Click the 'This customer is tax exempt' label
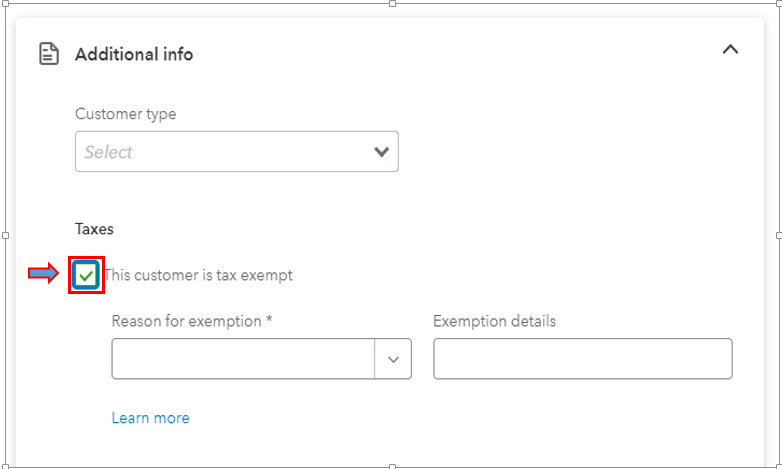 198,275
